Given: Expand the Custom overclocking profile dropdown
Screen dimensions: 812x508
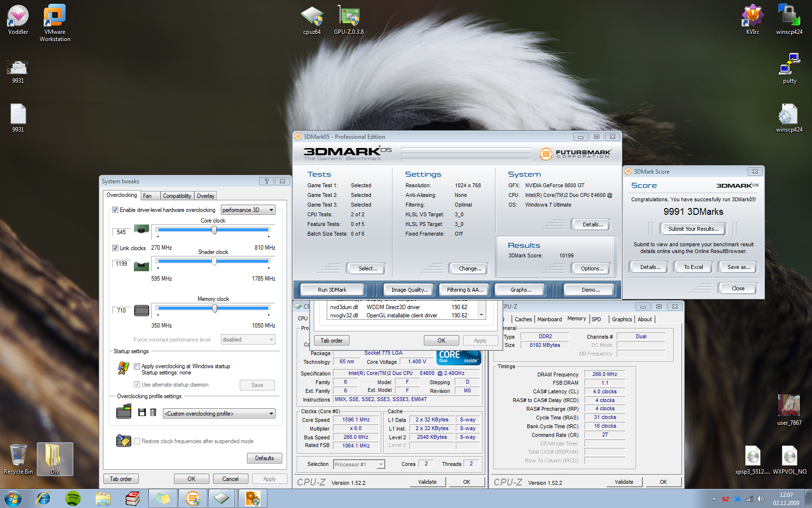Looking at the screenshot, I should 219,414.
